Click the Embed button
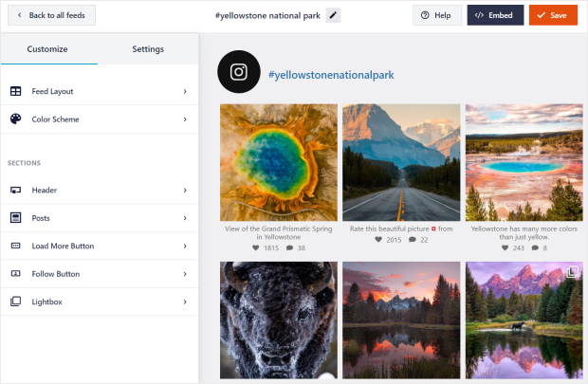 pyautogui.click(x=495, y=15)
